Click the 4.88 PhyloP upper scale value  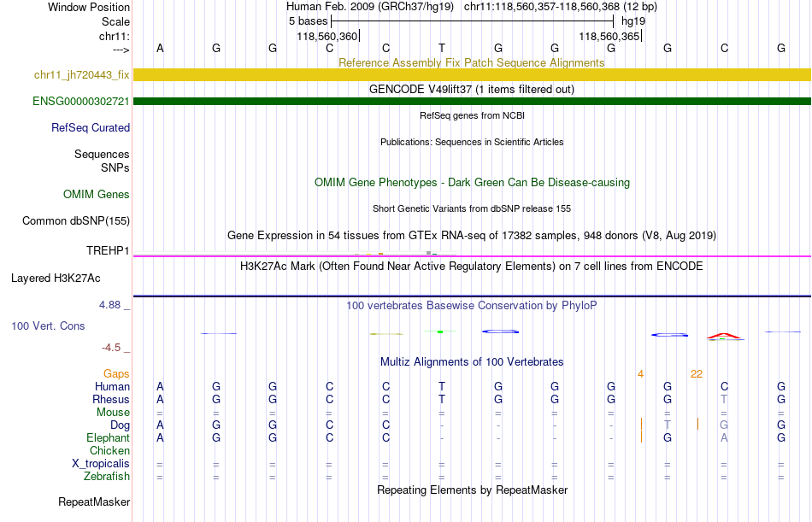[x=109, y=305]
